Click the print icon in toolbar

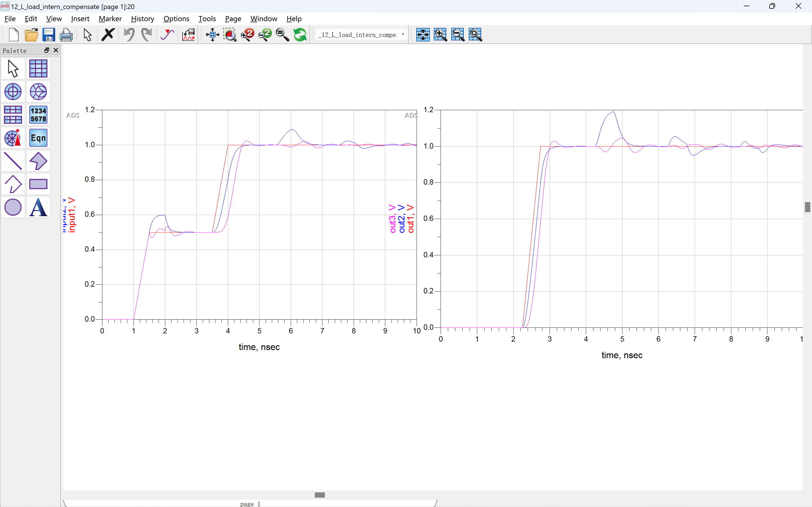(x=66, y=34)
